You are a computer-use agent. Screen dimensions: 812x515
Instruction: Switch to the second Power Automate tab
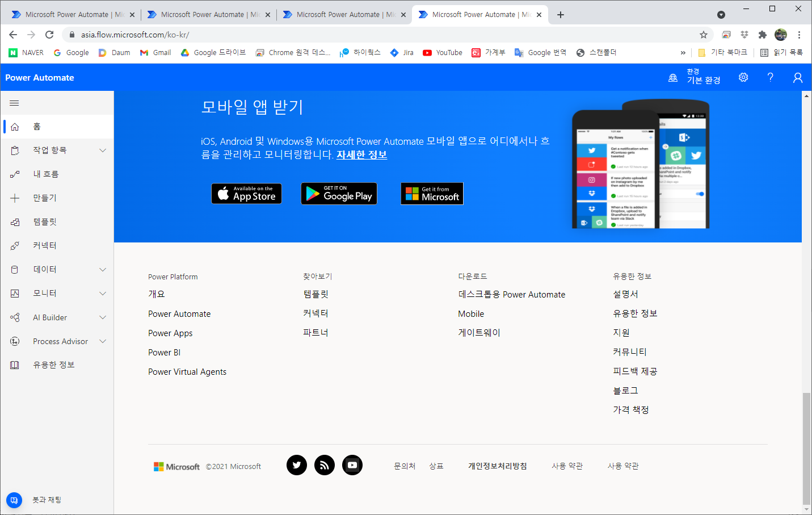point(208,15)
